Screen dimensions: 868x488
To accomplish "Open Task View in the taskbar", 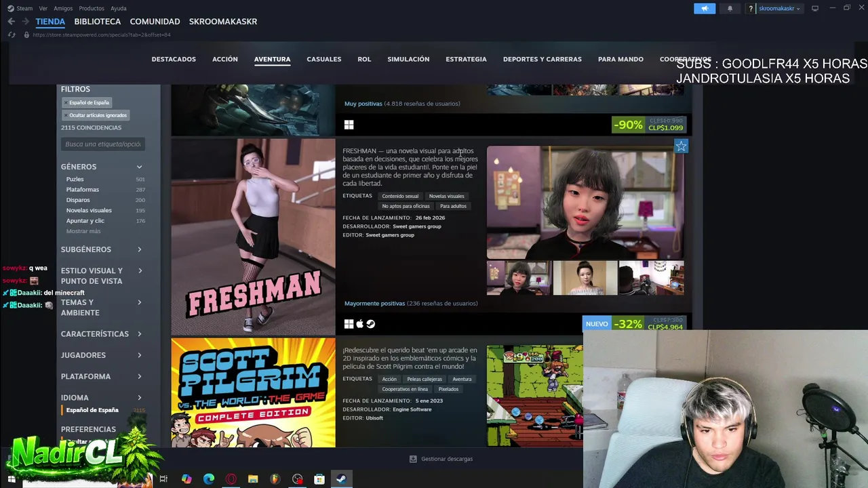I will 163,479.
